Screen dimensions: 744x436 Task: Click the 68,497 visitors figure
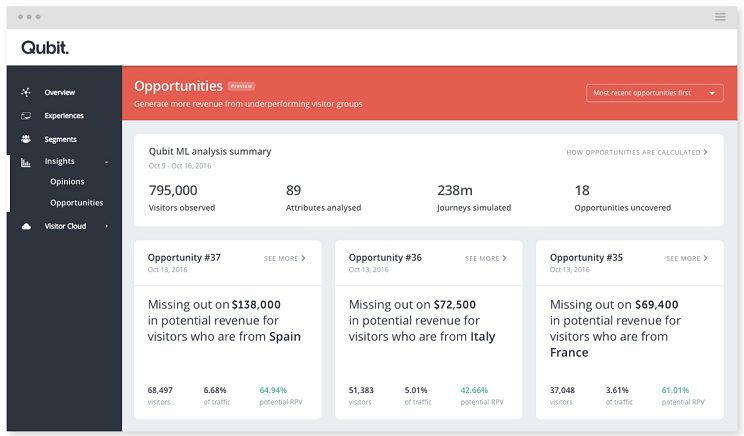[x=160, y=390]
